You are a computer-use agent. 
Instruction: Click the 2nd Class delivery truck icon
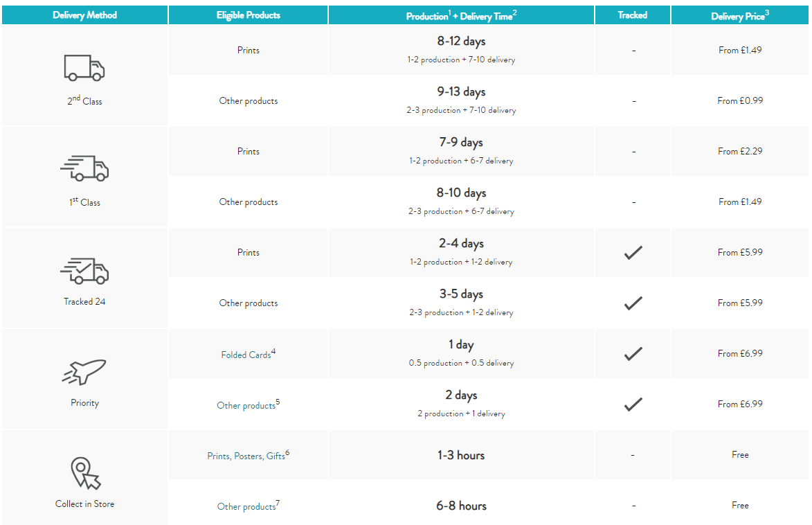pos(84,69)
